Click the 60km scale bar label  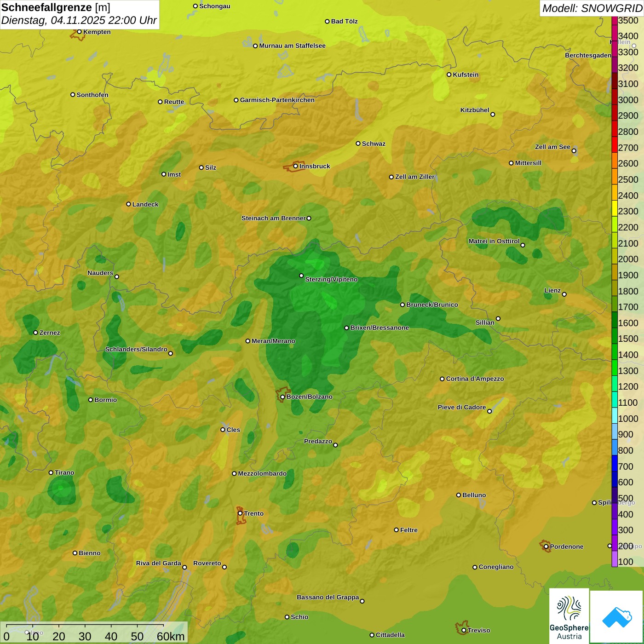171,636
